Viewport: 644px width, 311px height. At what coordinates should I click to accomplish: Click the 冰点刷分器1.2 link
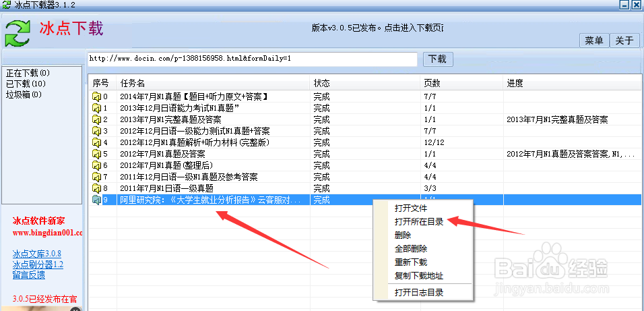(38, 264)
